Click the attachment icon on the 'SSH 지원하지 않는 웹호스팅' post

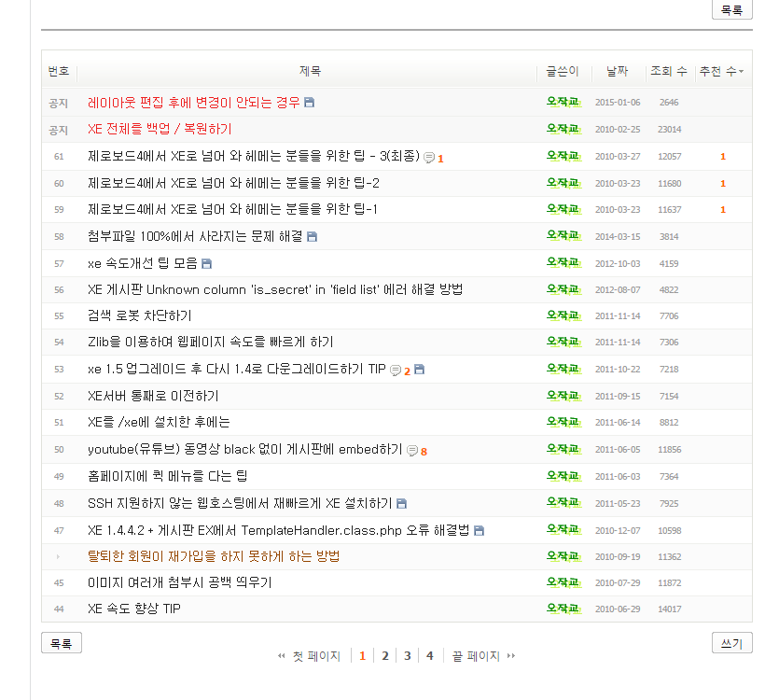coord(401,504)
